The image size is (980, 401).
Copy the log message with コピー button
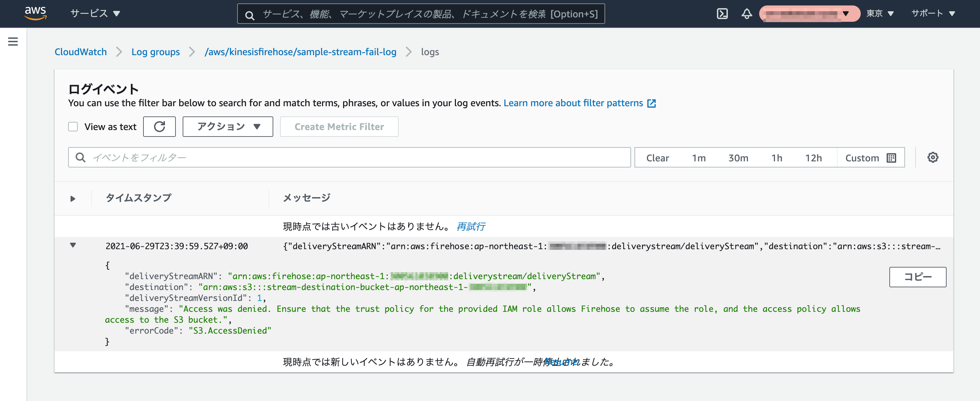point(917,277)
